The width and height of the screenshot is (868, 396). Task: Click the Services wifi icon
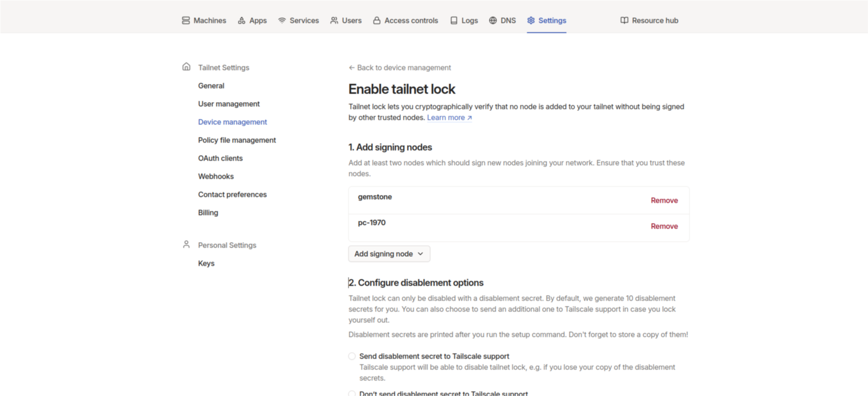(x=282, y=20)
